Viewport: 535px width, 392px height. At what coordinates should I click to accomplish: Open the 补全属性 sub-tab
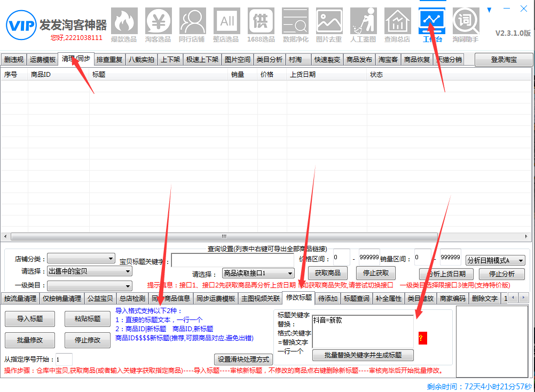(389, 299)
